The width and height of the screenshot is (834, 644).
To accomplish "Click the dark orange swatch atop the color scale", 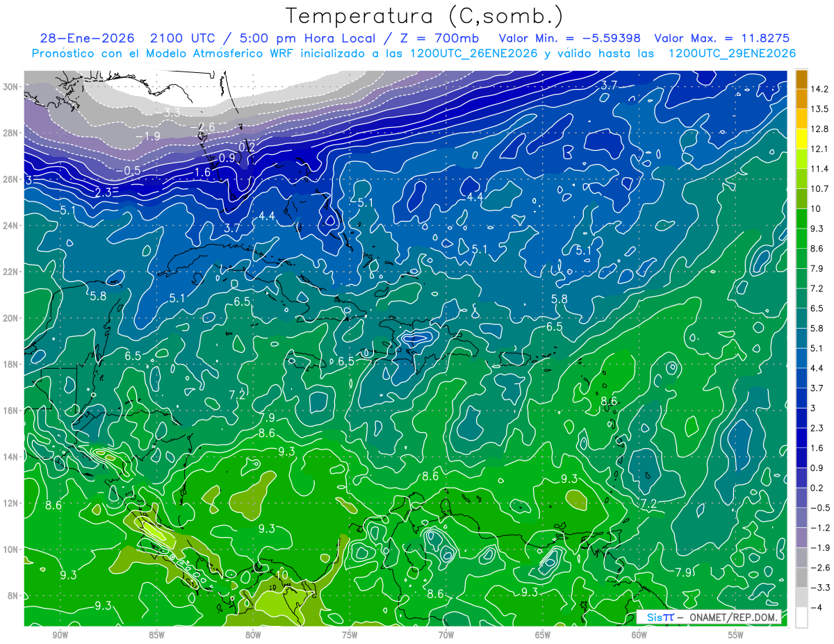I will (x=801, y=79).
